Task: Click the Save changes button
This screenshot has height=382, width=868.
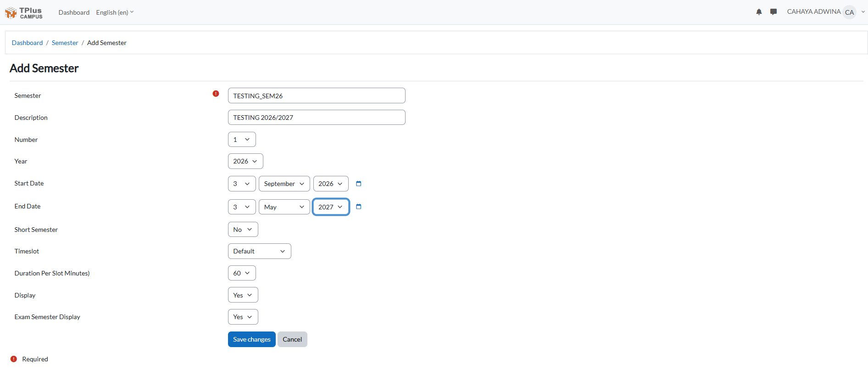Action: pyautogui.click(x=252, y=339)
